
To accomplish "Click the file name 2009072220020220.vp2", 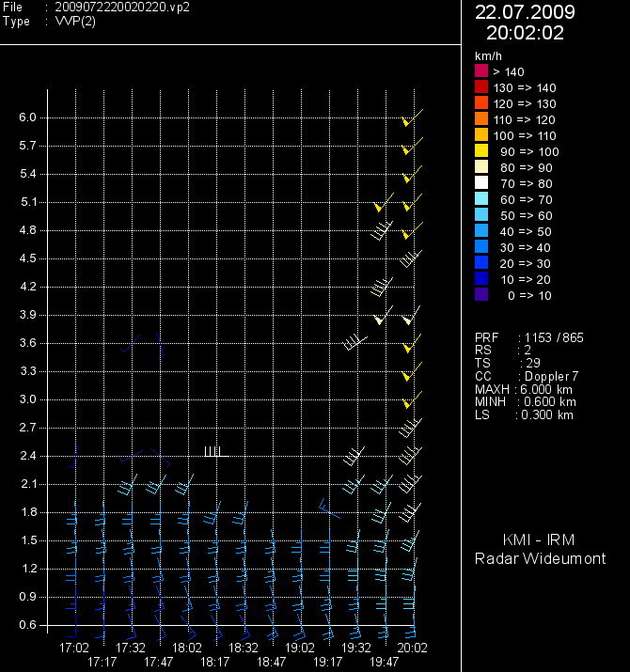I will coord(122,7).
